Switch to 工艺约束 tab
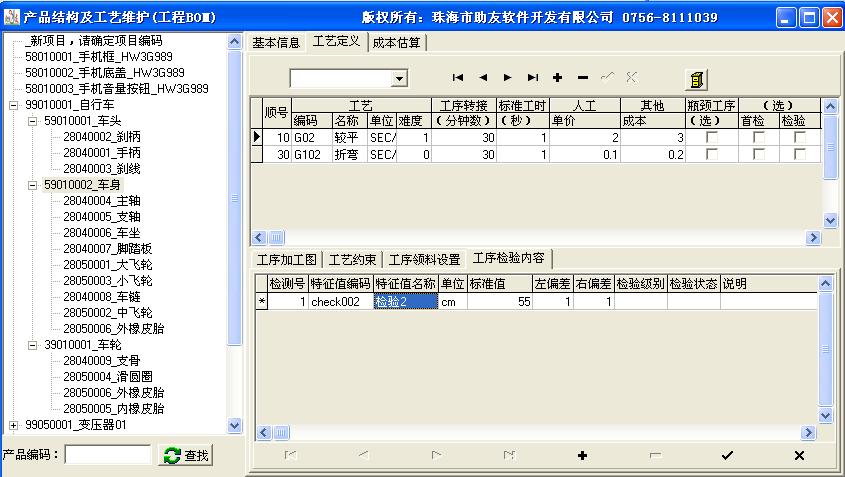Image resolution: width=845 pixels, height=477 pixels. click(352, 260)
